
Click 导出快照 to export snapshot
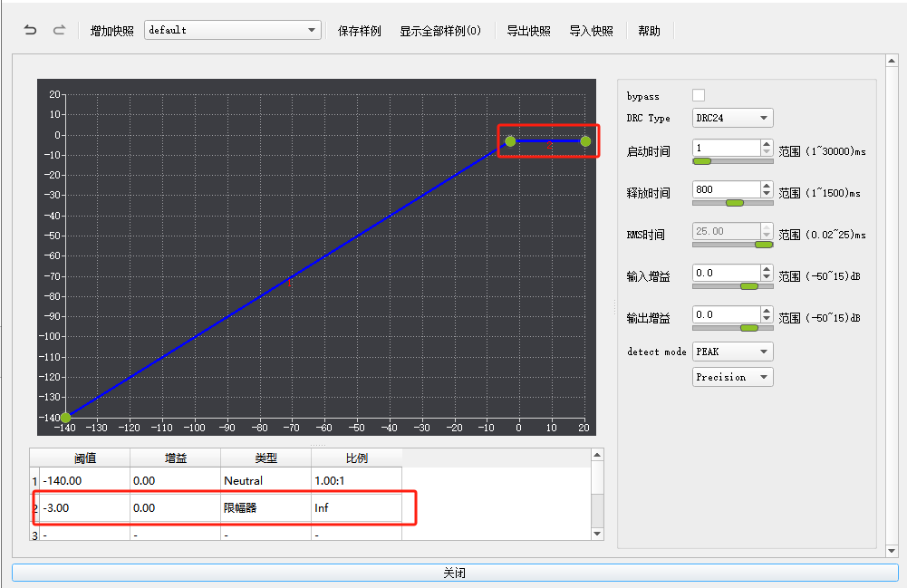click(528, 31)
